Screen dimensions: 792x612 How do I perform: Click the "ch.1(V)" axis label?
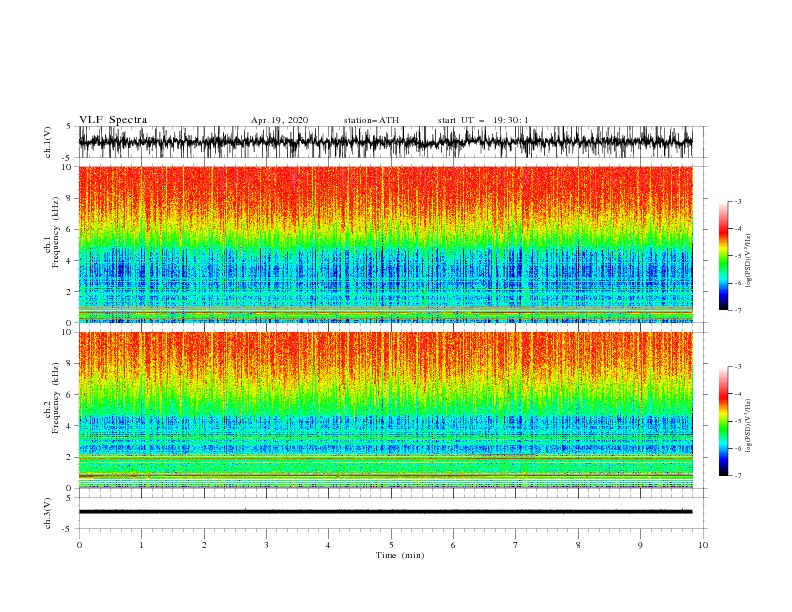tap(48, 142)
